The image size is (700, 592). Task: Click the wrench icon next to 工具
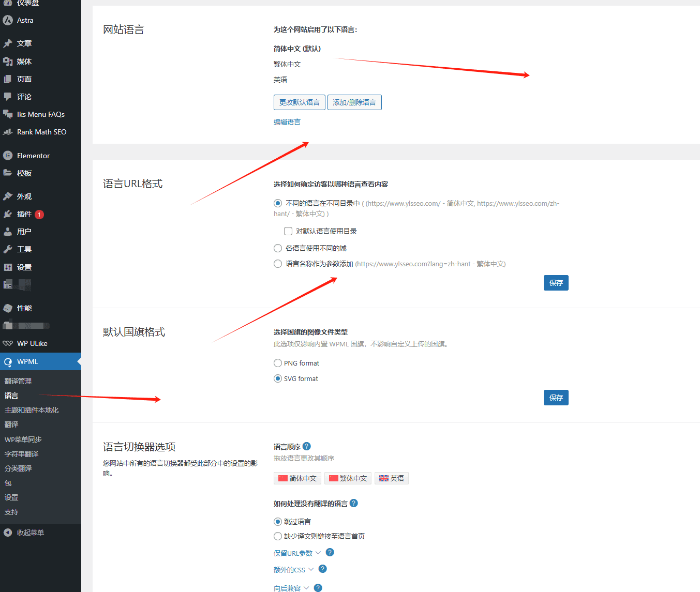8,249
